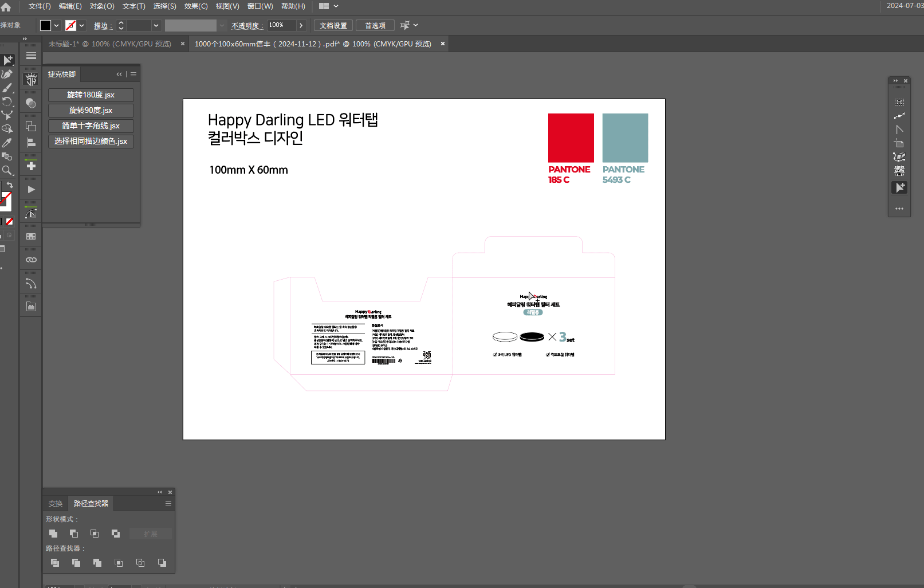Open the curve-arc plugin dock icon
The image size is (924, 588).
pos(31,213)
